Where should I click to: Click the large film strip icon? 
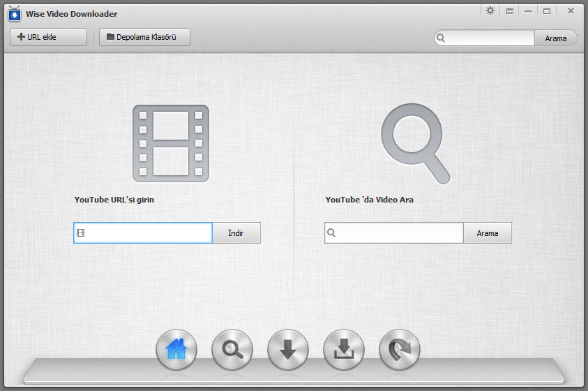point(171,143)
